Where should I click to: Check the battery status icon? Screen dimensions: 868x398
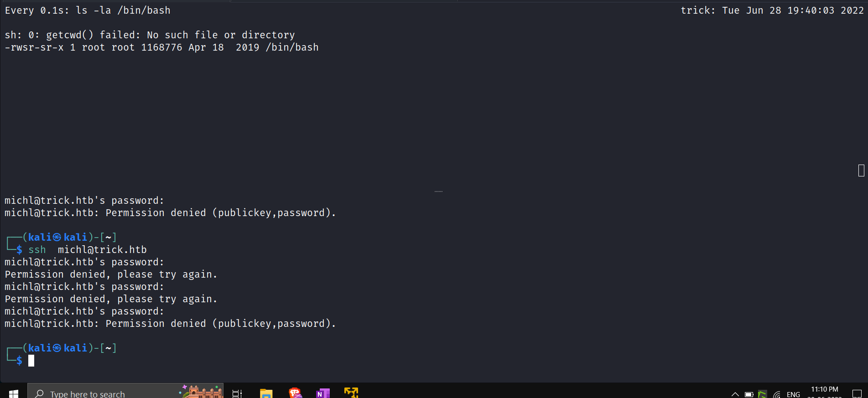point(748,394)
